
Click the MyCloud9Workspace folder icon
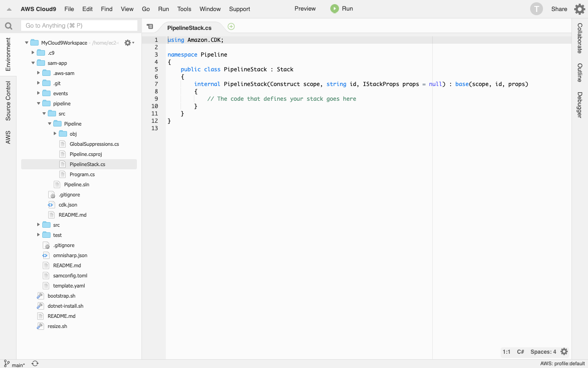[x=34, y=43]
